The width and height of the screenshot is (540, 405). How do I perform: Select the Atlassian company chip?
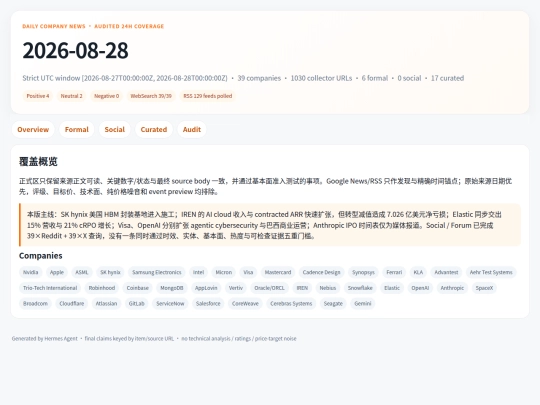tap(106, 303)
